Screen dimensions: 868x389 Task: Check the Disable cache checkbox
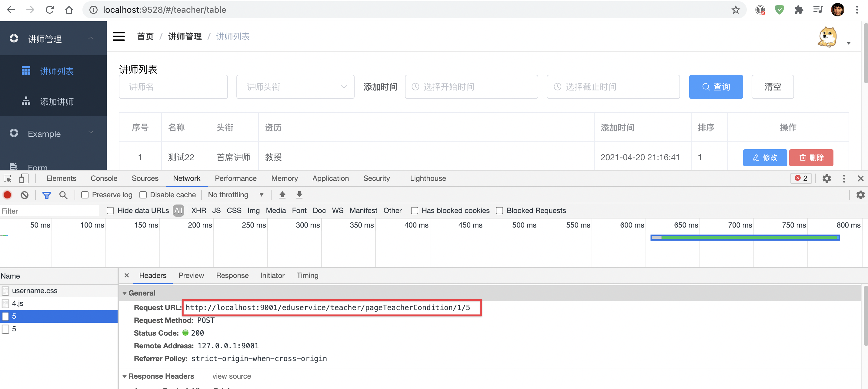pos(143,195)
